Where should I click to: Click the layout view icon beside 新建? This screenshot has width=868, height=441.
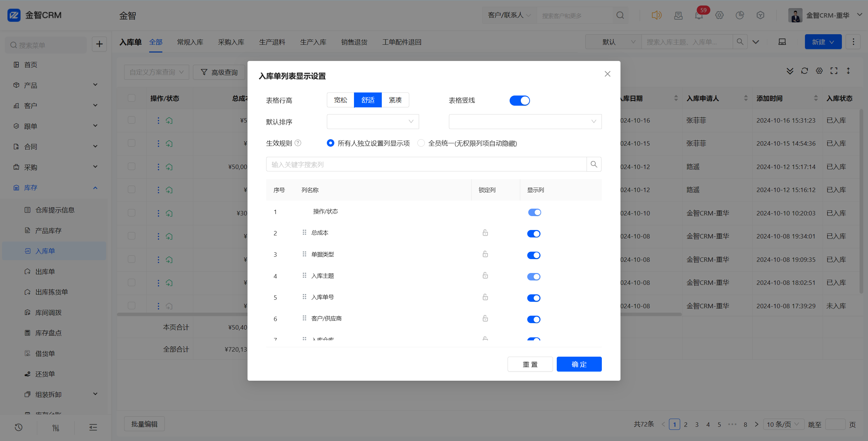782,42
